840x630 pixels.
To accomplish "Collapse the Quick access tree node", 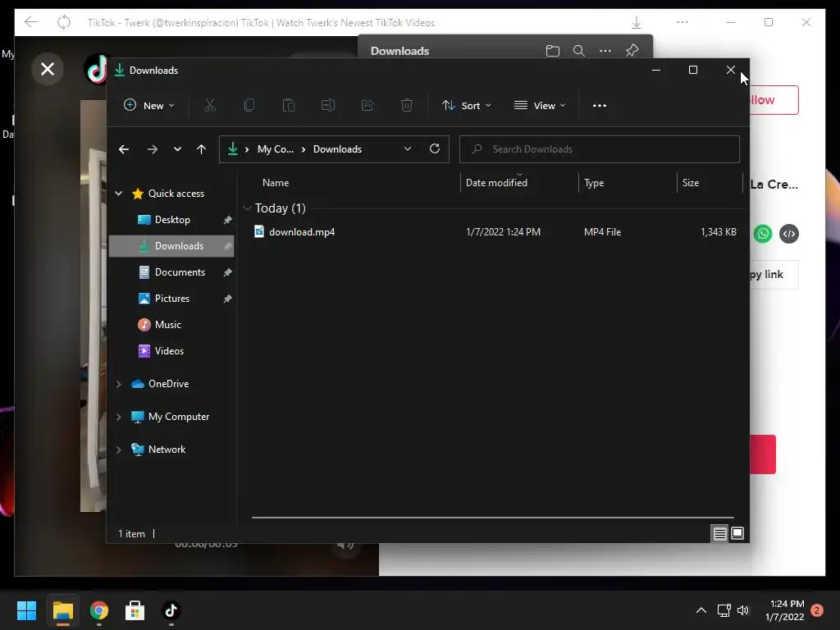I will 118,194.
